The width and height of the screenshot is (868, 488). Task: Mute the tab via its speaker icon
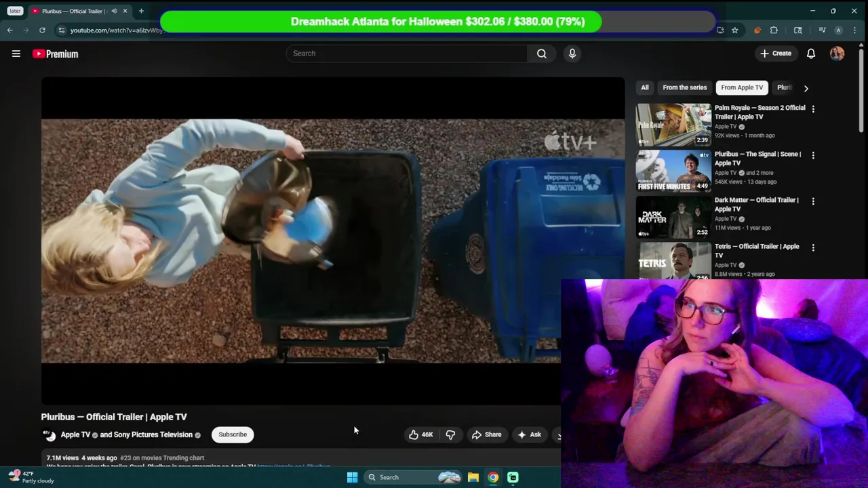tap(114, 11)
